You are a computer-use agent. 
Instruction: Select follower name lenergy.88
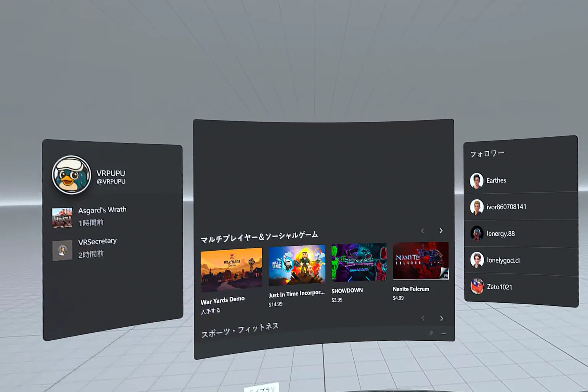(501, 234)
